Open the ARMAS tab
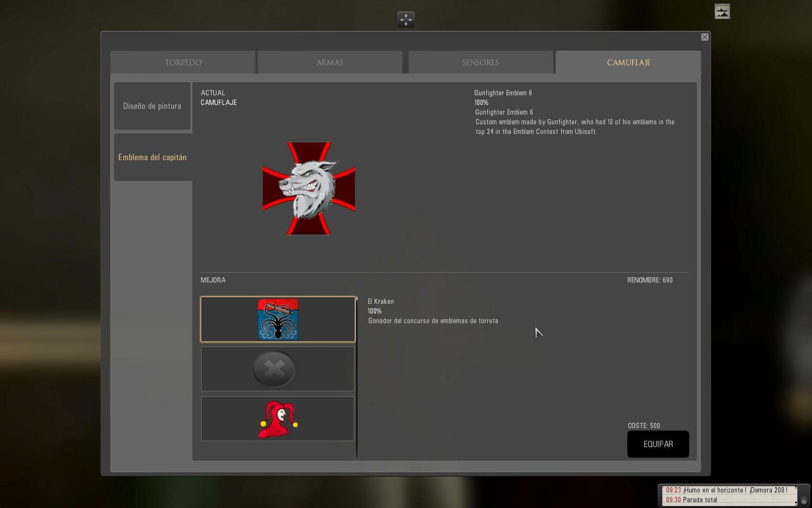Viewport: 812px width, 508px height. point(330,62)
